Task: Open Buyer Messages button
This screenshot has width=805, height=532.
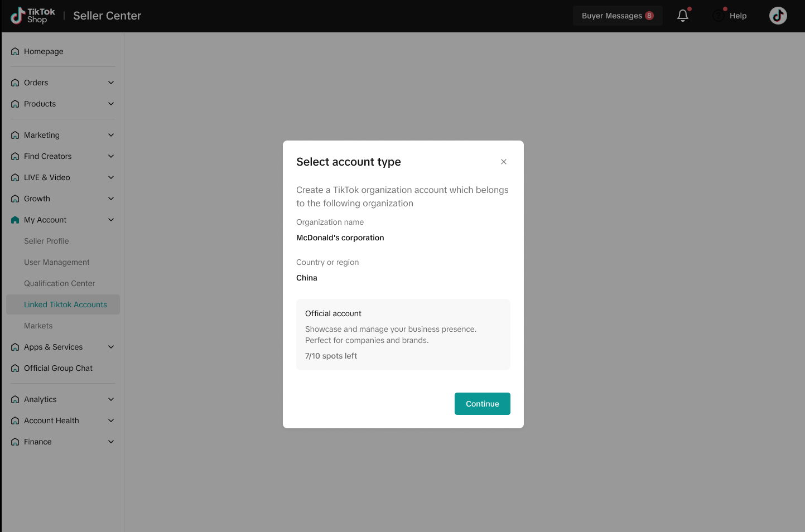Action: [x=617, y=16]
